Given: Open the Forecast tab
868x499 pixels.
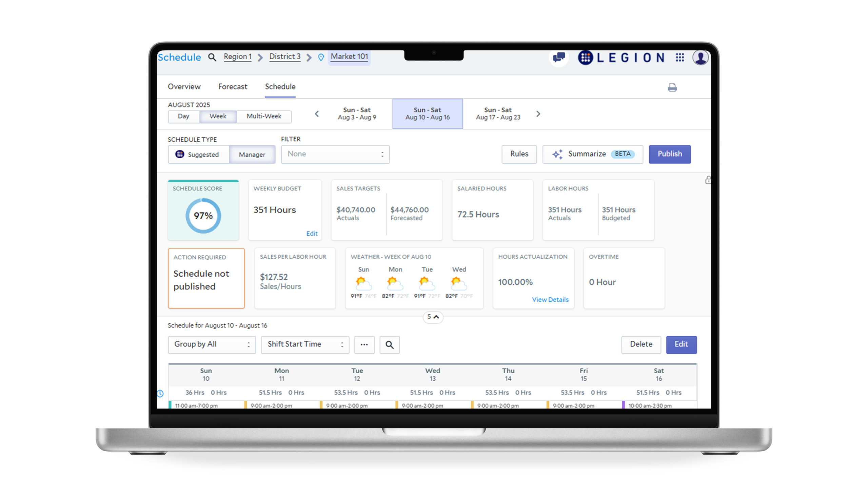Looking at the screenshot, I should (232, 87).
